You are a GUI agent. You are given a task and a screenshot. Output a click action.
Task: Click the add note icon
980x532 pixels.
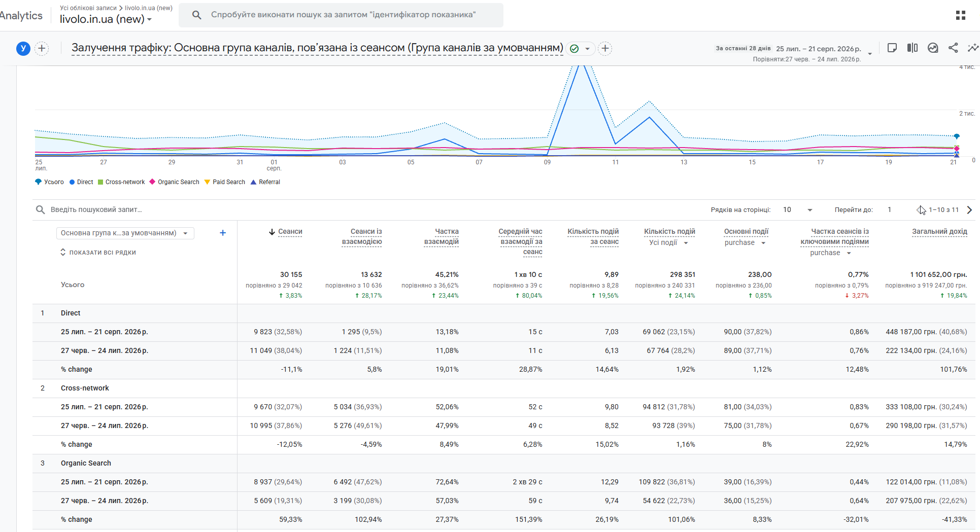coord(892,48)
